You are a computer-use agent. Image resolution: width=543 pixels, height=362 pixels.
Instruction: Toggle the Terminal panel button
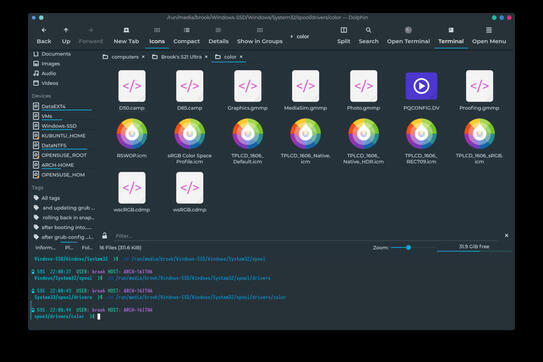click(x=451, y=36)
